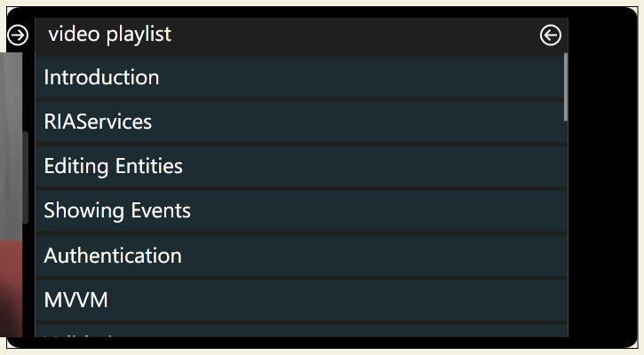Click the black empty area right of playlist
Screen dimensions: 644x355
point(602,177)
